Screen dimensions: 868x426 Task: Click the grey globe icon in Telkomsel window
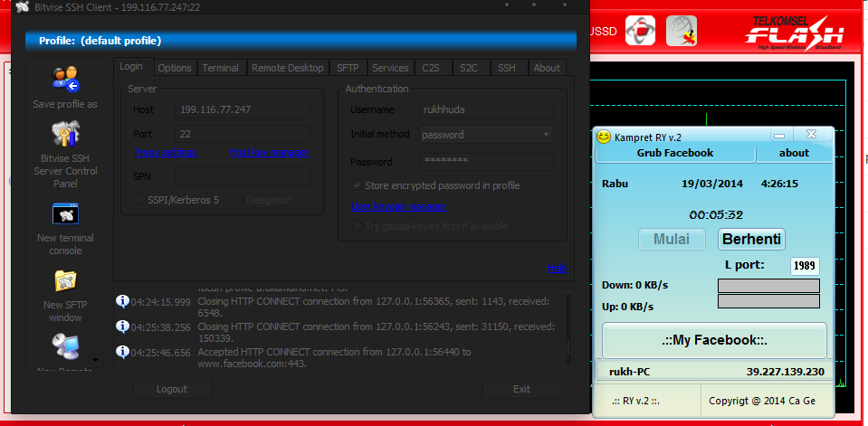click(x=682, y=31)
